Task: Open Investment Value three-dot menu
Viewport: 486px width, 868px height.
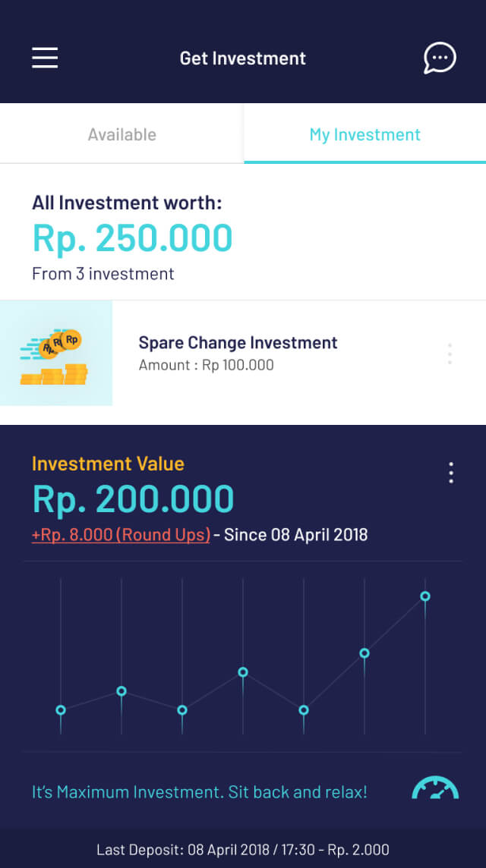Action: [x=451, y=473]
